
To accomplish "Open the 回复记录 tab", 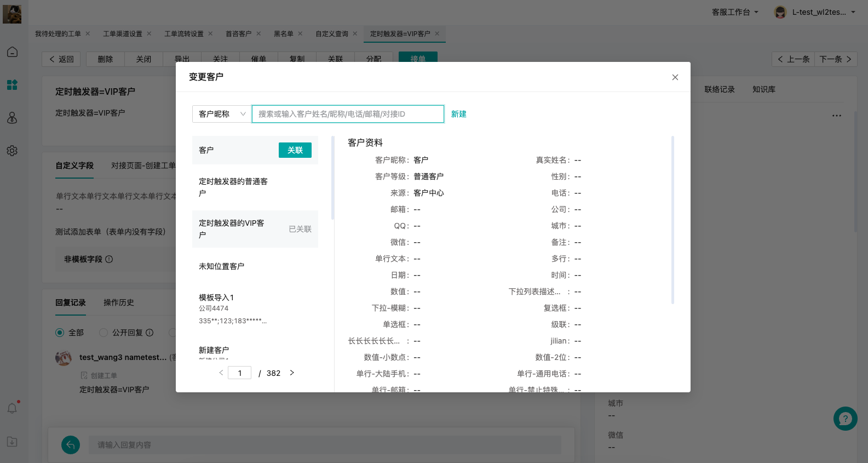I will coord(71,302).
